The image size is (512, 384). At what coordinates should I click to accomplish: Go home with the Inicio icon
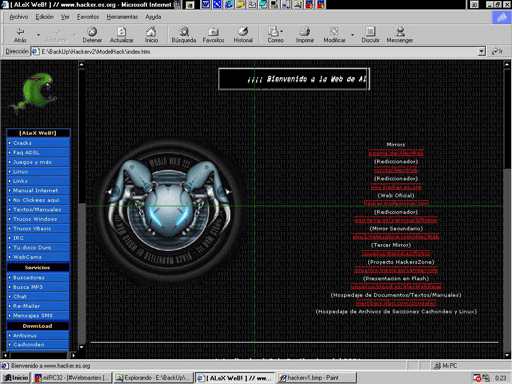pyautogui.click(x=151, y=32)
